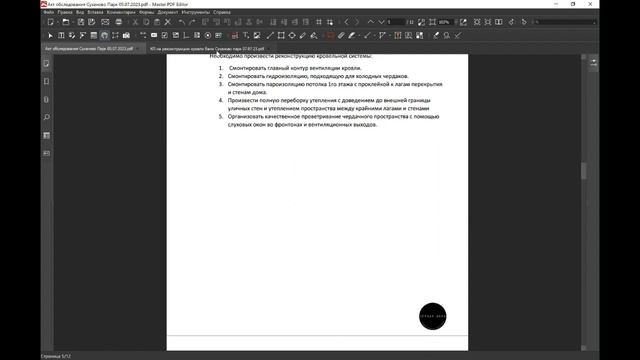Viewport: 640px width, 360px height.
Task: Open the Документ menu
Action: point(168,12)
